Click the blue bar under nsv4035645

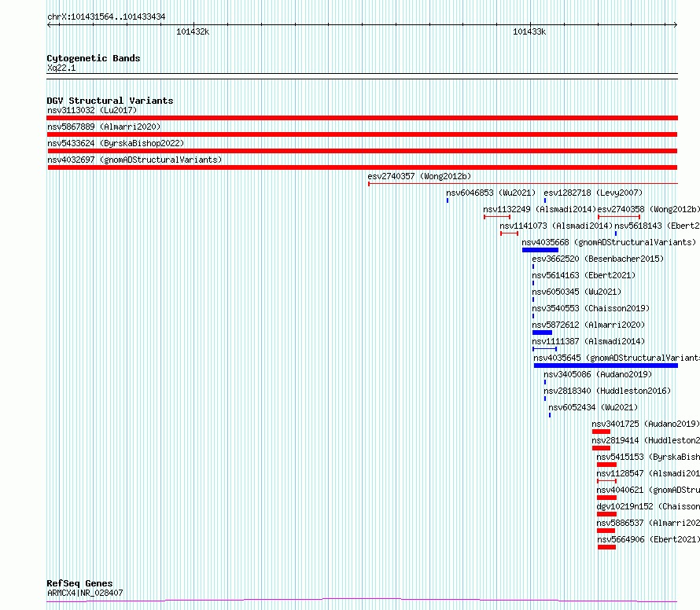(x=606, y=366)
